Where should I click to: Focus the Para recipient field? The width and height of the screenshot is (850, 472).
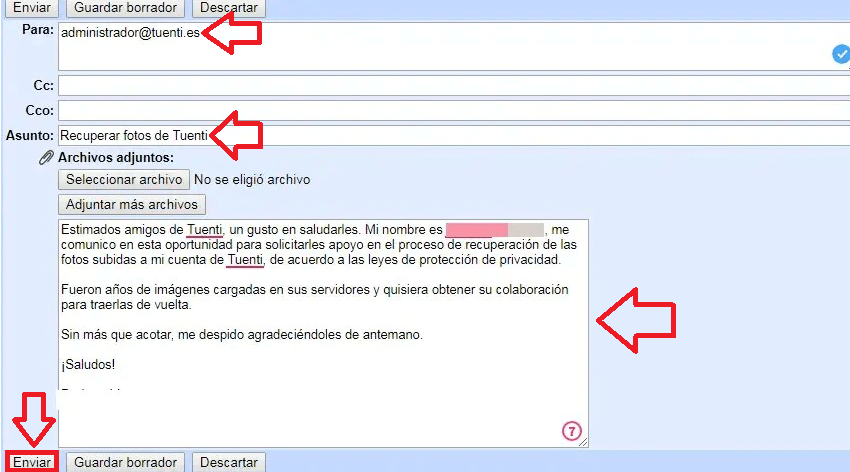click(454, 47)
